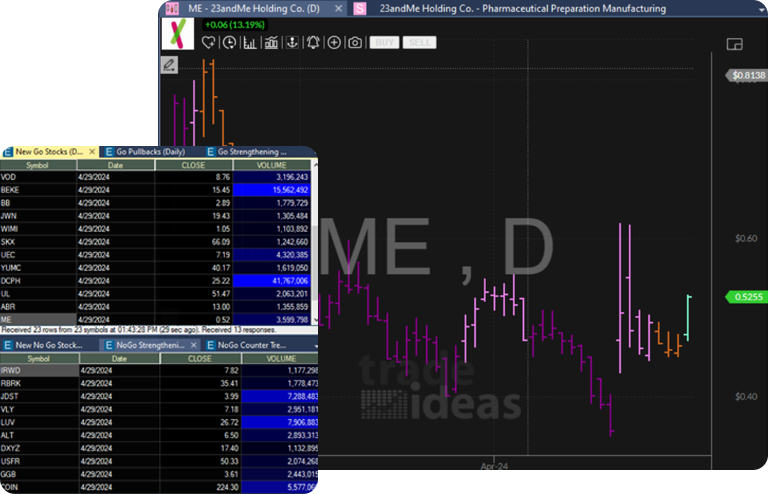Expand the NoGo tabs overflow arrow
This screenshot has height=494, width=768.
[315, 346]
